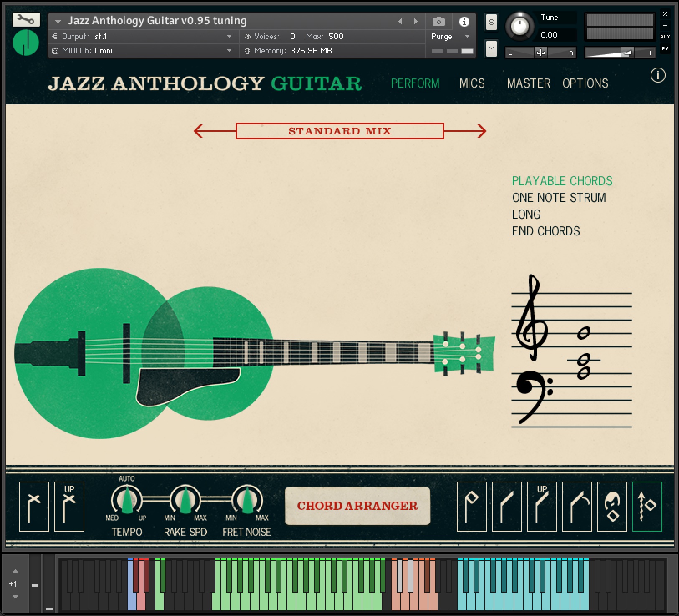Click the wrench edit icon

(26, 20)
